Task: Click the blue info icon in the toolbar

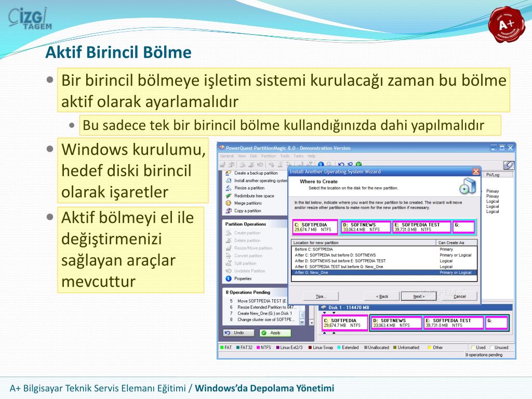Action: click(321, 165)
